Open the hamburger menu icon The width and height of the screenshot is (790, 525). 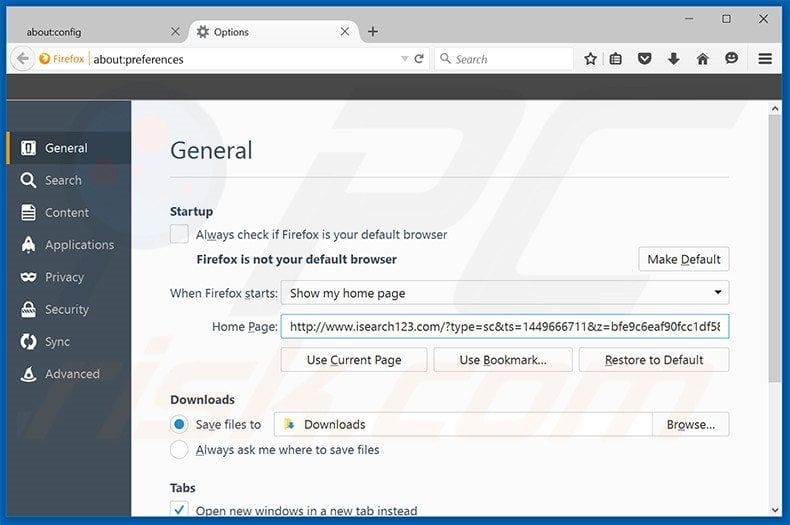(x=765, y=59)
